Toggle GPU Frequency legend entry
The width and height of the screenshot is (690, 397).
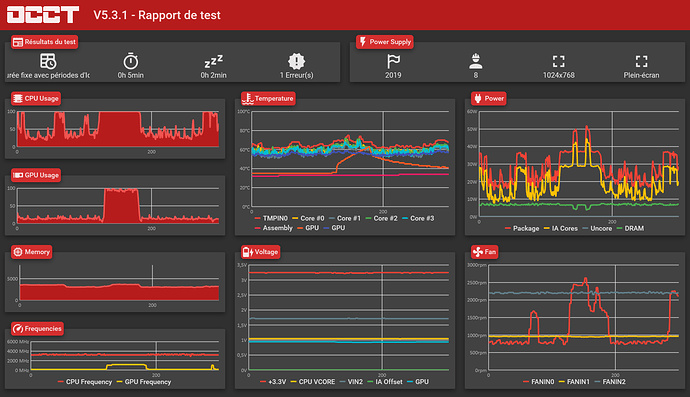pos(143,382)
